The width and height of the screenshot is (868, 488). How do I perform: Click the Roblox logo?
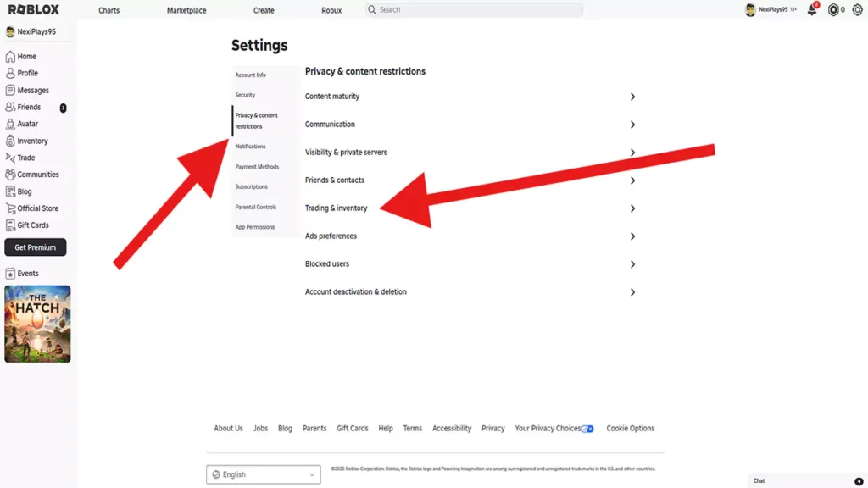34,9
